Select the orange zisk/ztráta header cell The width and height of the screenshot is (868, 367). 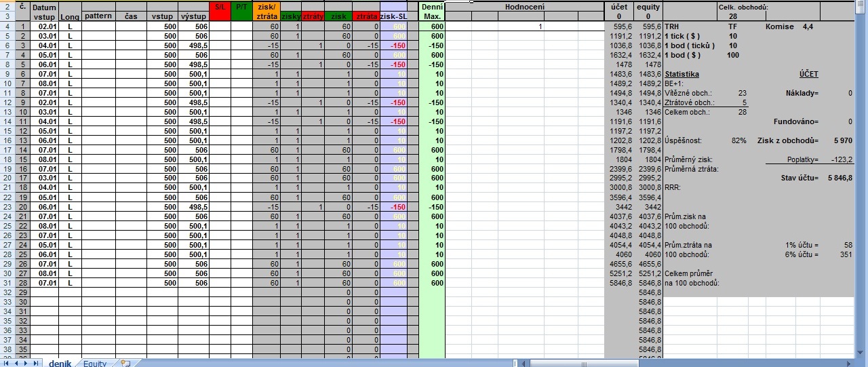point(267,11)
